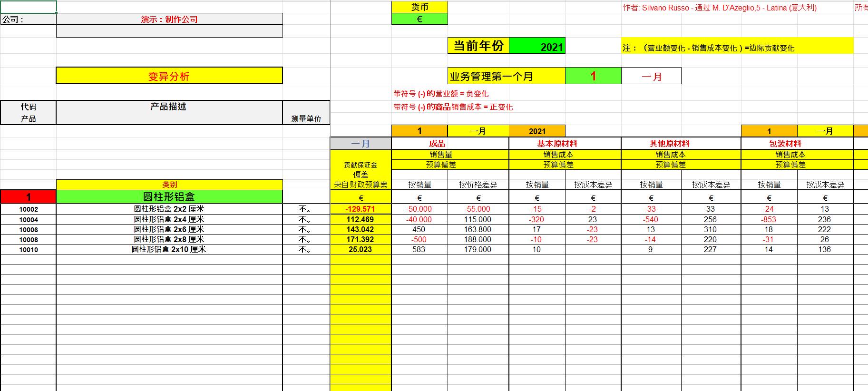The width and height of the screenshot is (868, 391).
Task: Click product description '圆柱形铝盒 2x2 厘米'
Action: [x=169, y=209]
